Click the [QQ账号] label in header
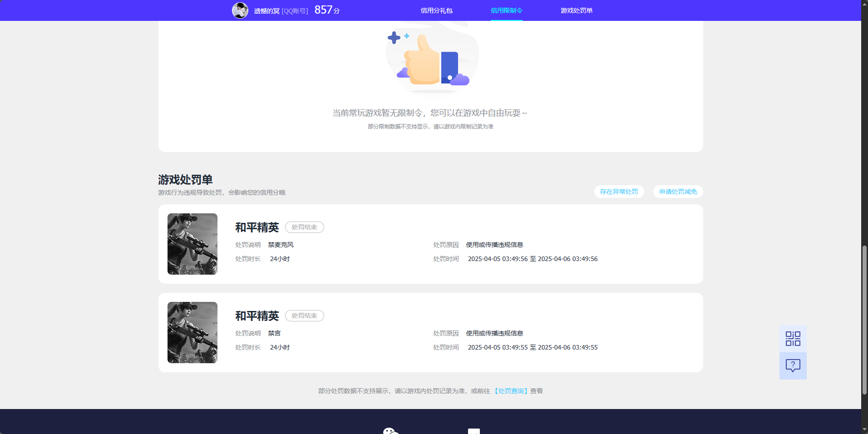868x434 pixels. click(295, 11)
